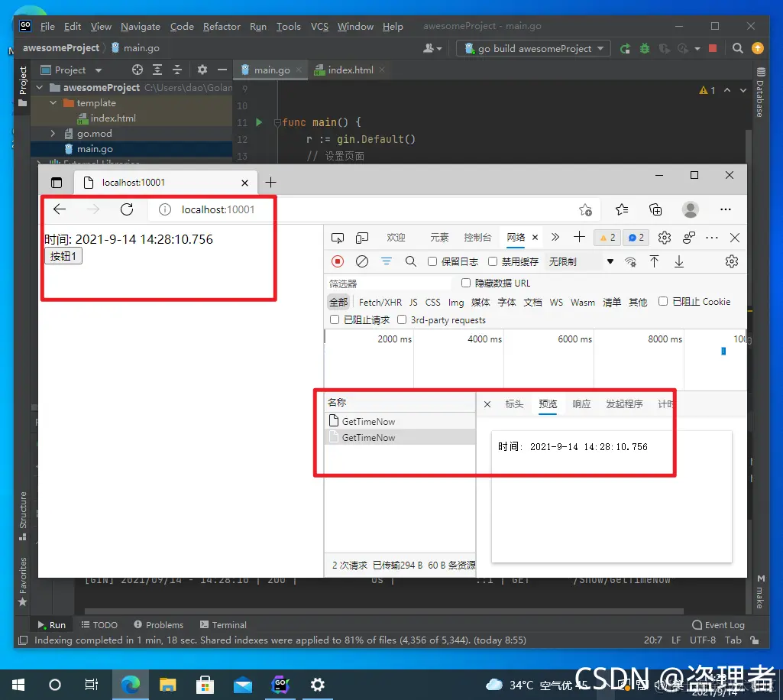Image resolution: width=783 pixels, height=700 pixels.
Task: Open the go build awesomeProject configuration dropdown
Action: click(x=533, y=47)
